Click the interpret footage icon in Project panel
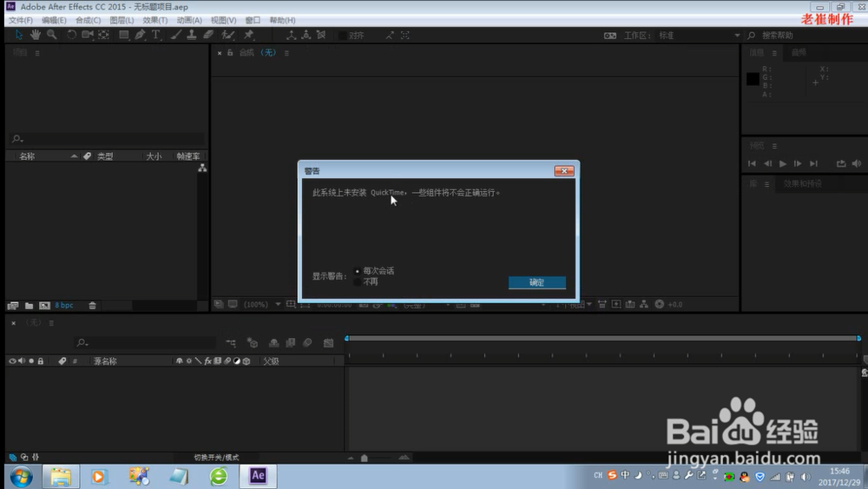The height and width of the screenshot is (489, 868). click(13, 305)
